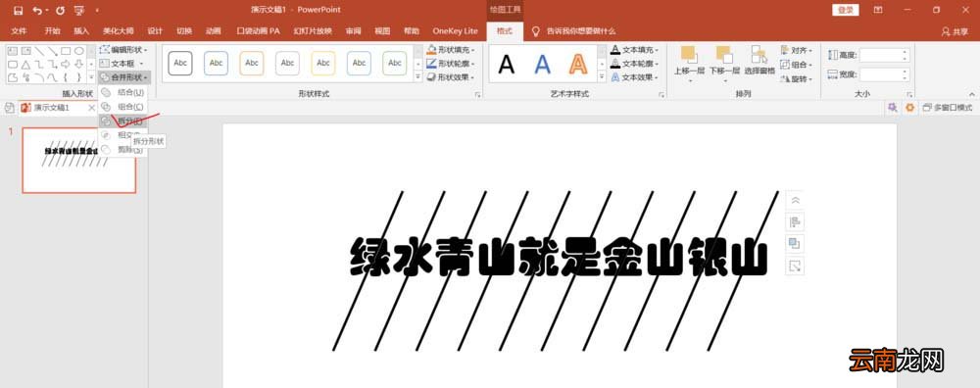This screenshot has width=980, height=388.
Task: Select the arrow line shape
Action: coord(53,51)
